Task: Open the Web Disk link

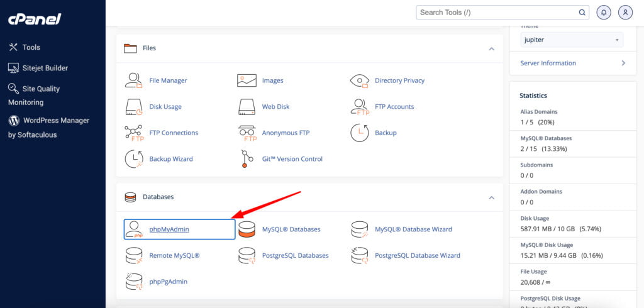Action: pyautogui.click(x=275, y=107)
